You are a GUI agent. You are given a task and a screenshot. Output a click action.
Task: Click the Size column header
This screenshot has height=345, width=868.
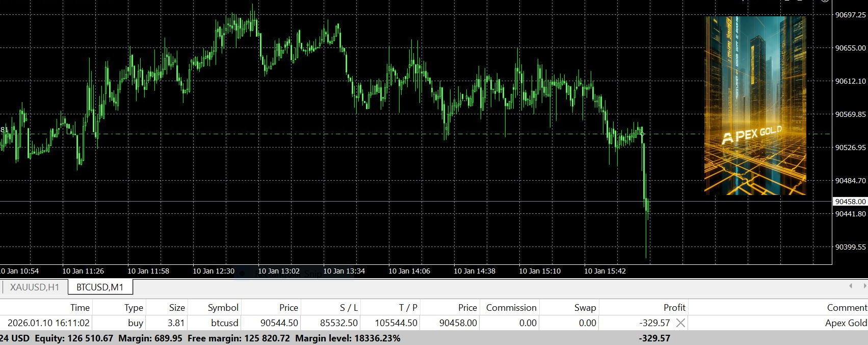(x=177, y=307)
